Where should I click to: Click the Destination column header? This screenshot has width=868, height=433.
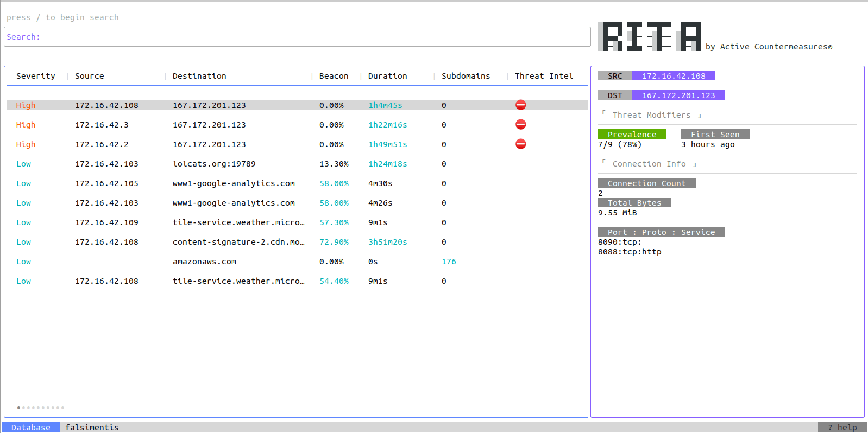[199, 76]
